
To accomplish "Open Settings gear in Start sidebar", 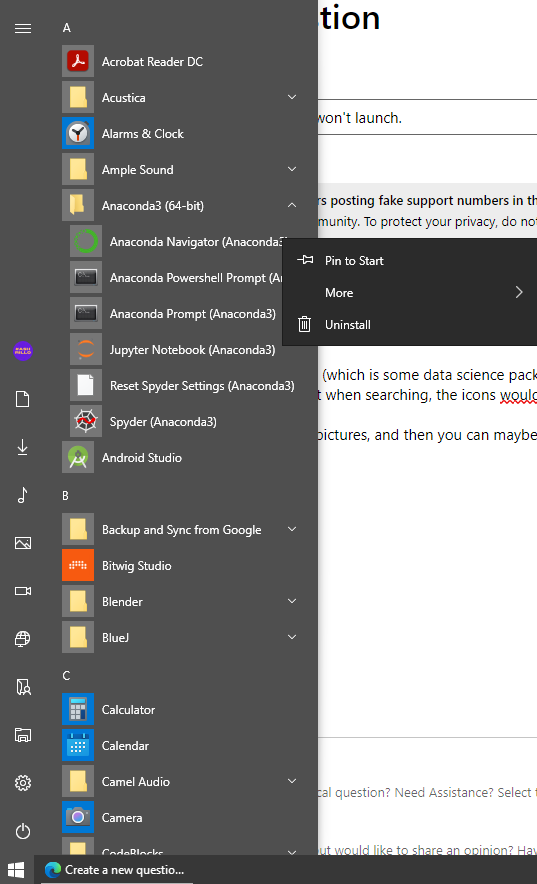I will (x=23, y=783).
